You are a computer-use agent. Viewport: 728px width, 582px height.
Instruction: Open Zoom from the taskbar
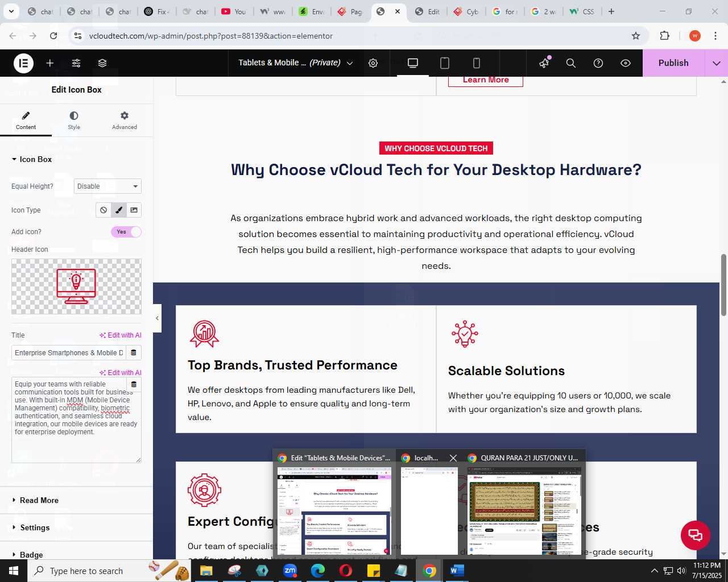click(290, 571)
